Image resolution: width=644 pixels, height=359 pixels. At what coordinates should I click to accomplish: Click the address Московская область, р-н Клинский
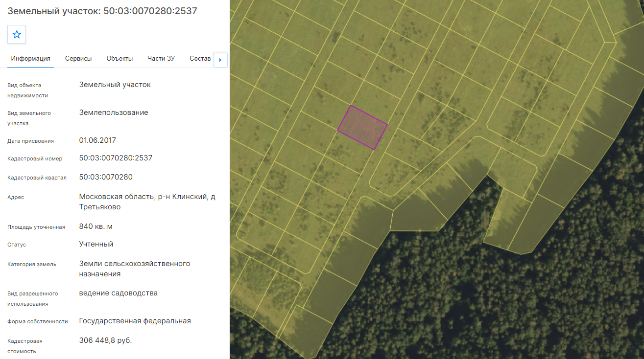143,197
